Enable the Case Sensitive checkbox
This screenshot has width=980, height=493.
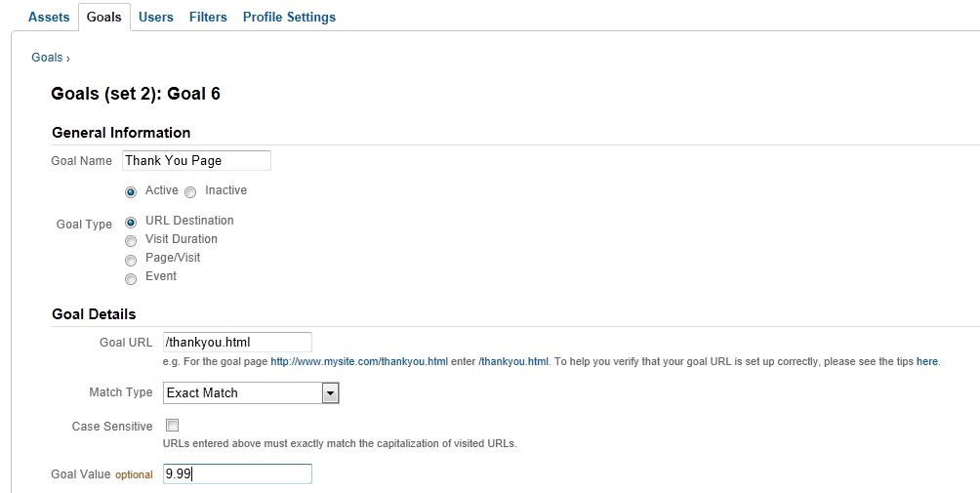[x=173, y=425]
